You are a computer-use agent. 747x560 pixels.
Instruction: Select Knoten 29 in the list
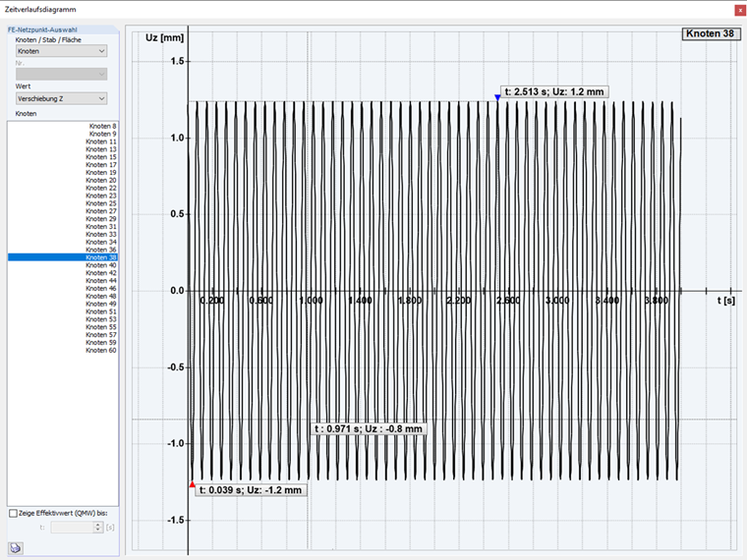pyautogui.click(x=62, y=218)
